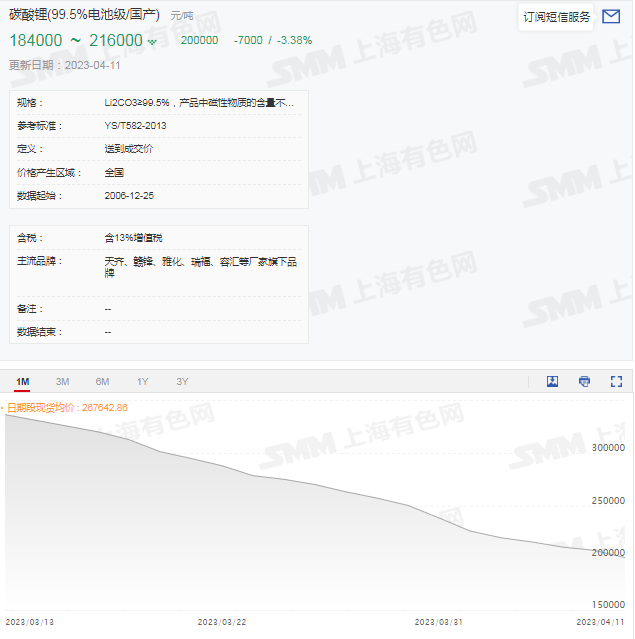Open the chart in fullscreen view

click(616, 381)
